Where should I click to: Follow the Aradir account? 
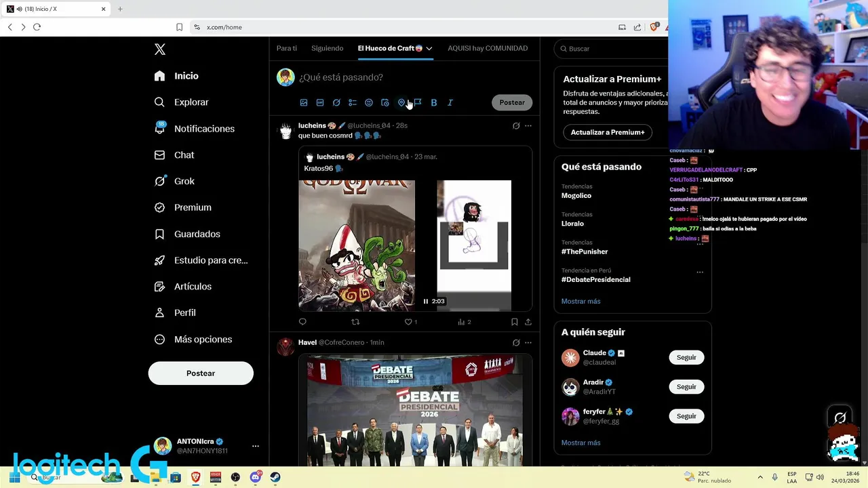[x=686, y=386]
